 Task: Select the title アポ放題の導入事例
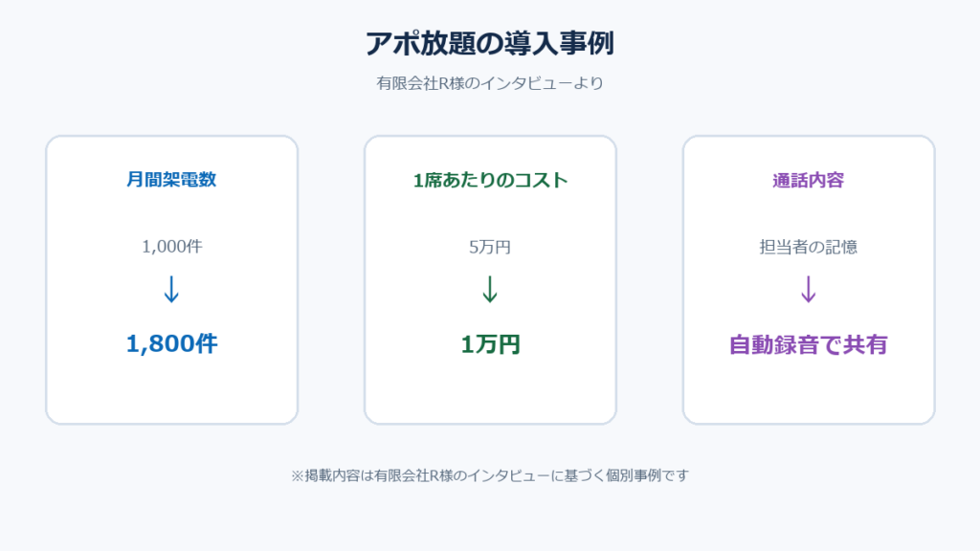tap(490, 44)
